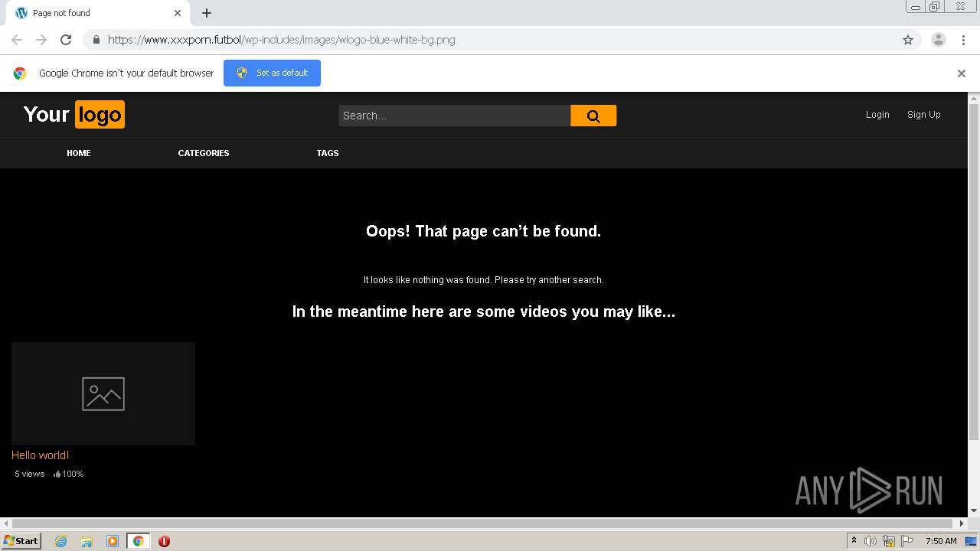
Task: Open the Action Center flag icon
Action: pos(907,541)
